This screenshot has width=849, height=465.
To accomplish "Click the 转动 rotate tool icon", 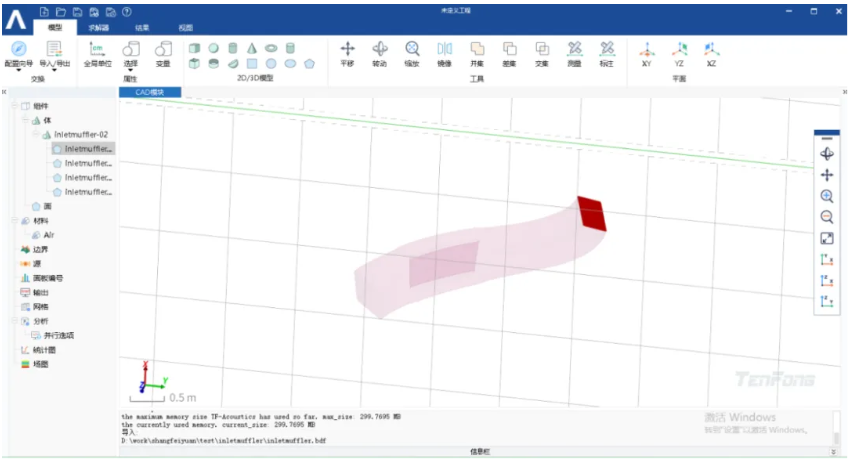I will [x=380, y=54].
